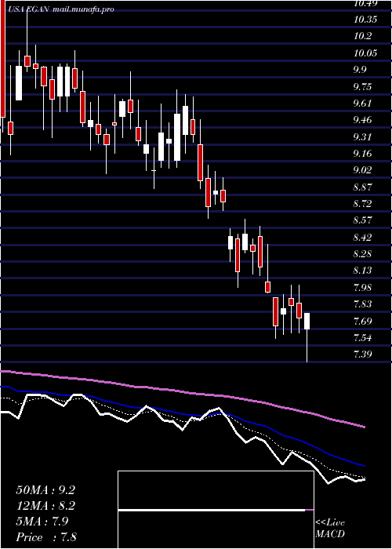Click the 9.9 price axis label

[361, 70]
